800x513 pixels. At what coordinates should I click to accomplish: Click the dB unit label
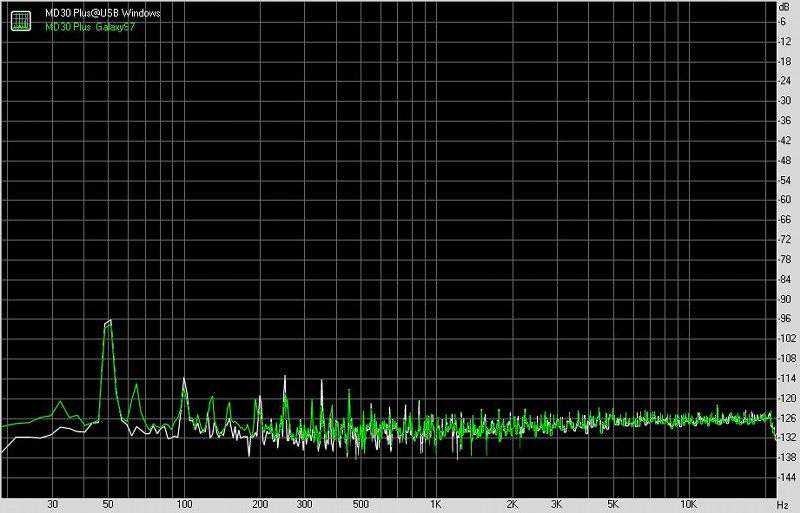click(x=786, y=6)
